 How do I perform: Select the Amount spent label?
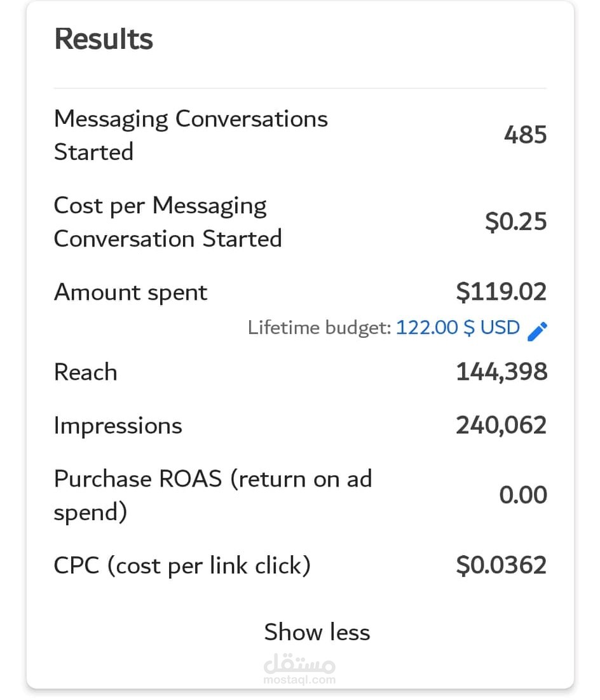(130, 292)
